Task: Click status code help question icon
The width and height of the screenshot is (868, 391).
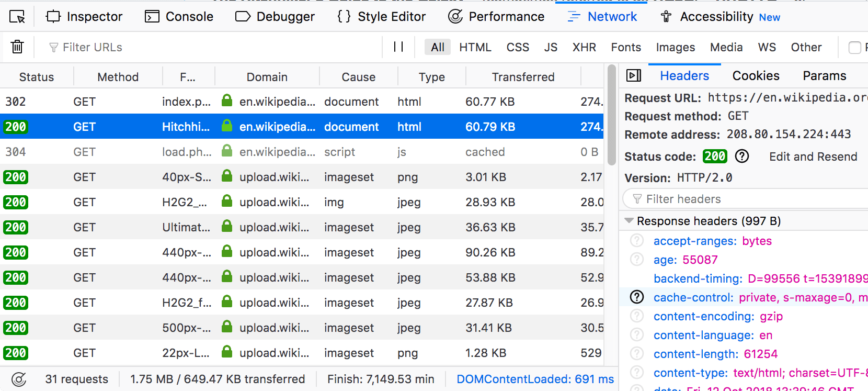Action: coord(742,156)
